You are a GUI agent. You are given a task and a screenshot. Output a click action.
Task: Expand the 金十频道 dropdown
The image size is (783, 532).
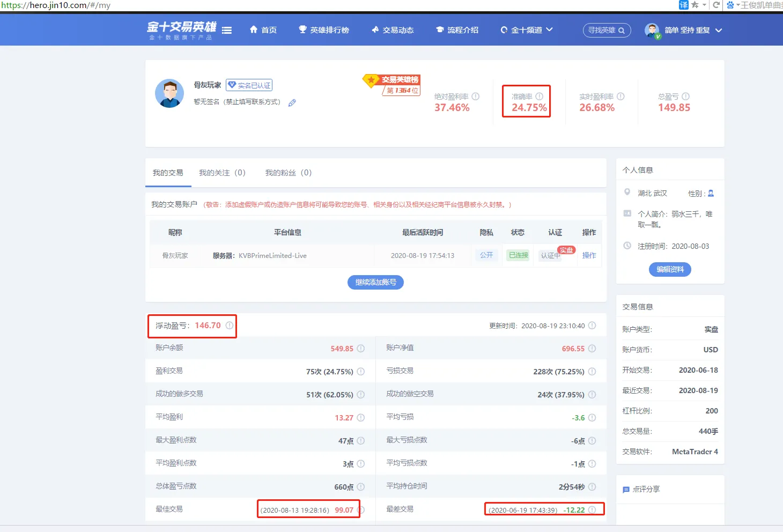click(x=526, y=30)
